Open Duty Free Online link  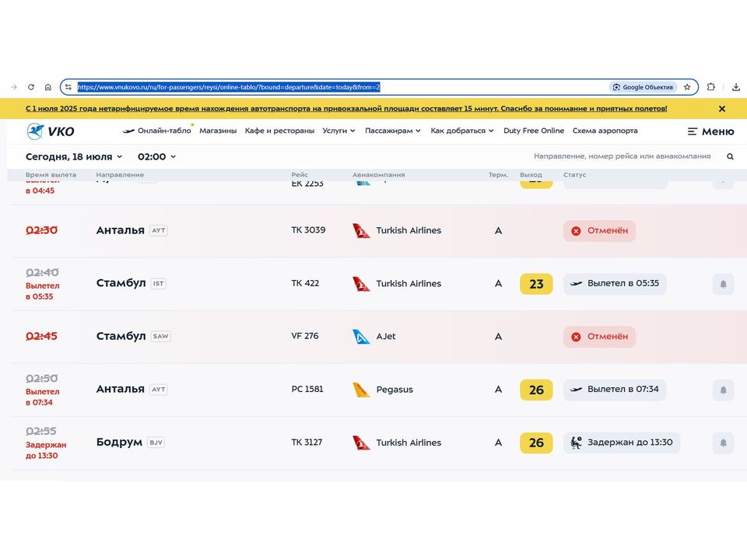click(534, 131)
